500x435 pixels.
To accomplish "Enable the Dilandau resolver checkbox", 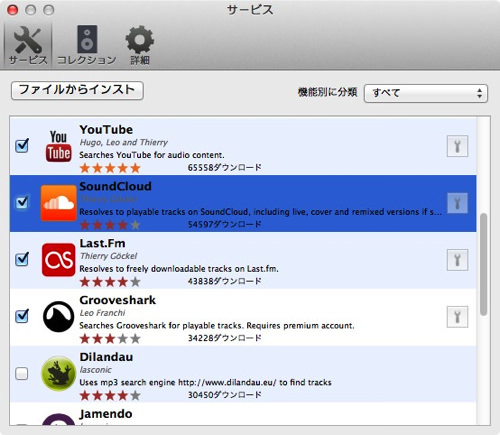I will (22, 373).
